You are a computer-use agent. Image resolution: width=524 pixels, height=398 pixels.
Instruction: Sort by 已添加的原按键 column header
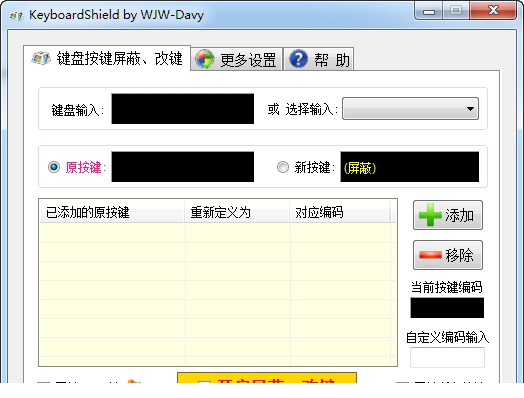tap(112, 212)
